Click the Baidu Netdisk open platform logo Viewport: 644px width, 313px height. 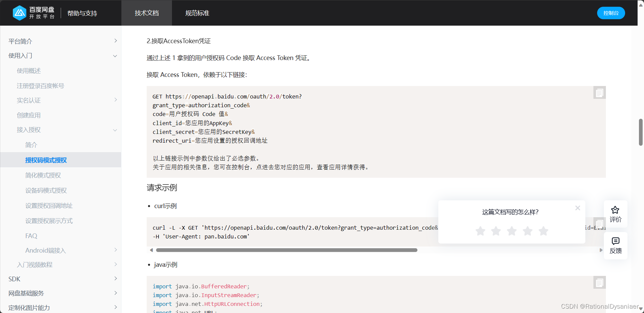[33, 13]
